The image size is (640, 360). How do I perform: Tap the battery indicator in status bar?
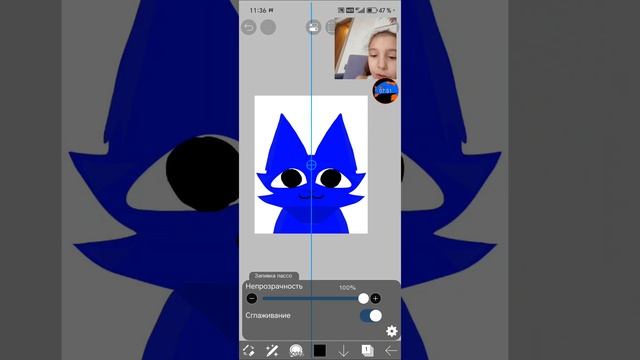pos(371,10)
